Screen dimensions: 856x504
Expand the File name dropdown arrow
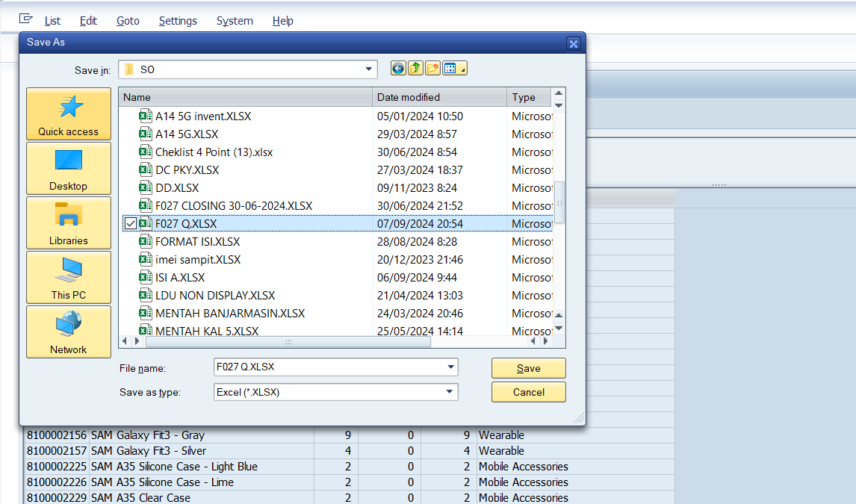450,367
